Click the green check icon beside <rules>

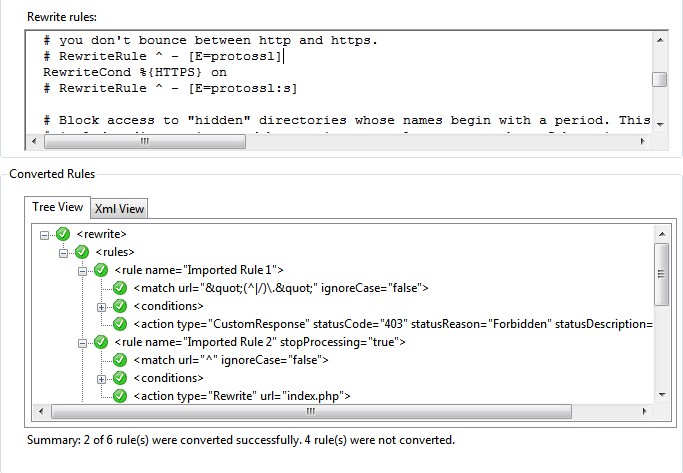coord(82,252)
